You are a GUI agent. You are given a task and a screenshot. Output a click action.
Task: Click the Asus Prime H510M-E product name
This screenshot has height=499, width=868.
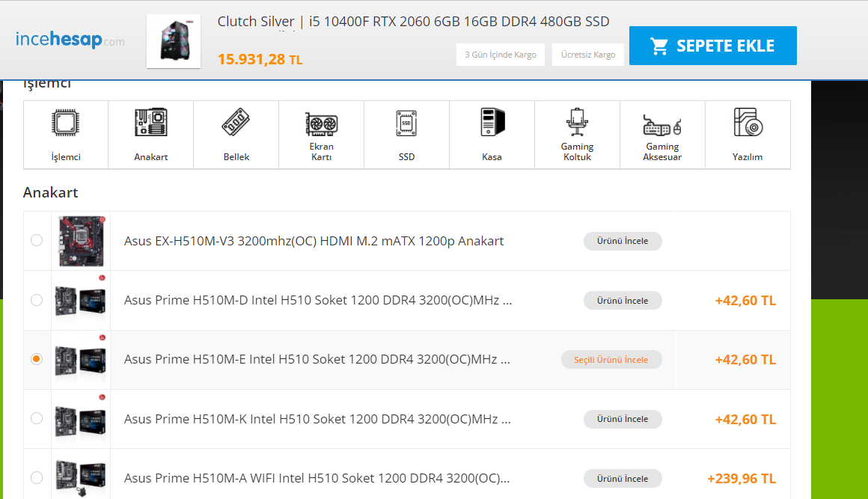click(317, 360)
